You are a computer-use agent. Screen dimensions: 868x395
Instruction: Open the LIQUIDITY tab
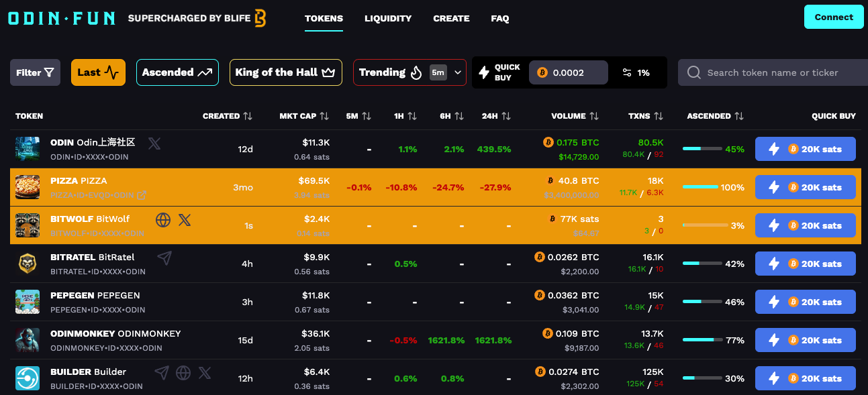tap(388, 18)
